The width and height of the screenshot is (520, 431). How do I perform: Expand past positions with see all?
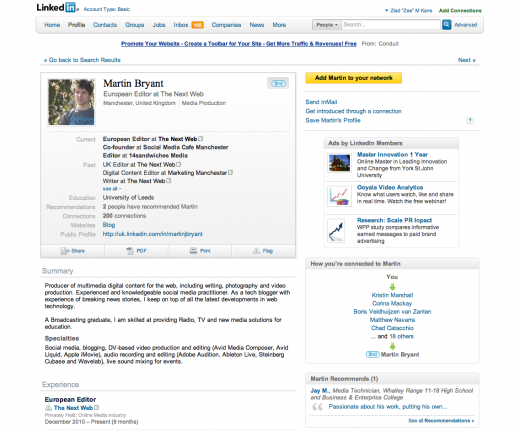112,189
